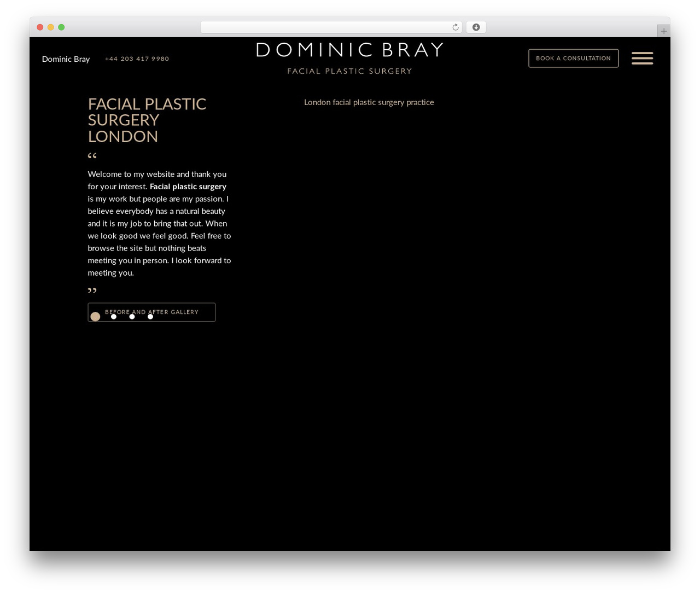
Task: Select the second slider pagination dot
Action: click(114, 317)
